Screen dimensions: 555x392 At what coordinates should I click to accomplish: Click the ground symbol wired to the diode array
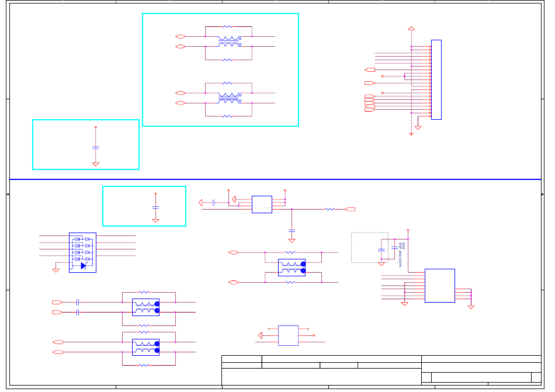(56, 270)
